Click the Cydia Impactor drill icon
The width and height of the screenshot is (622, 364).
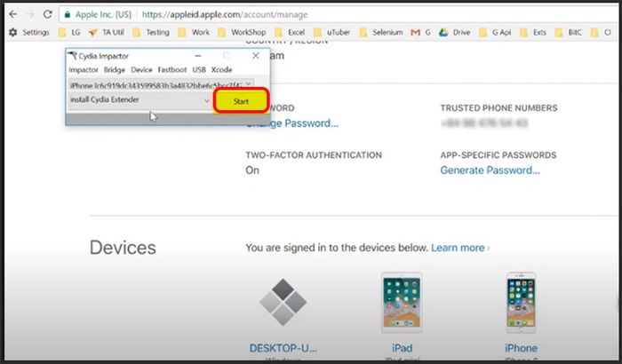point(73,56)
